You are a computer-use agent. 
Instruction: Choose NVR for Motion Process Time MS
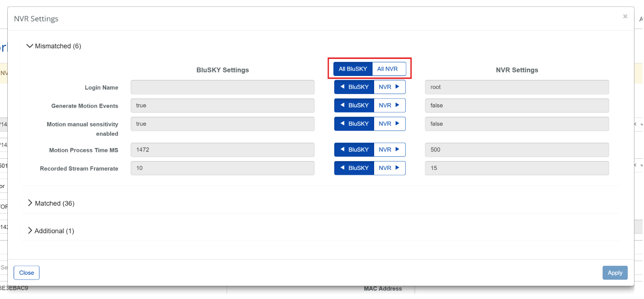[389, 150]
